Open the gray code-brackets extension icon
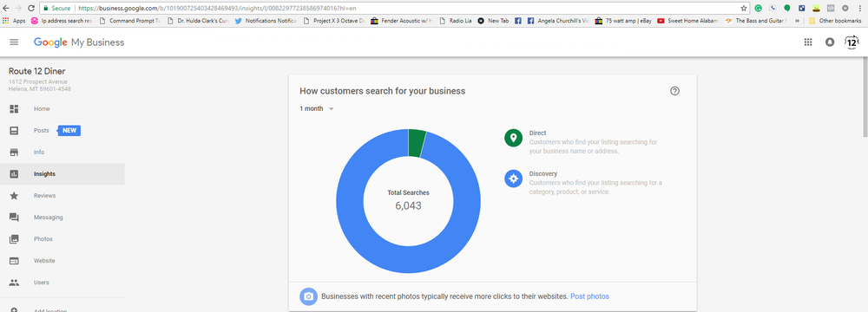This screenshot has height=312, width=868. tap(831, 9)
